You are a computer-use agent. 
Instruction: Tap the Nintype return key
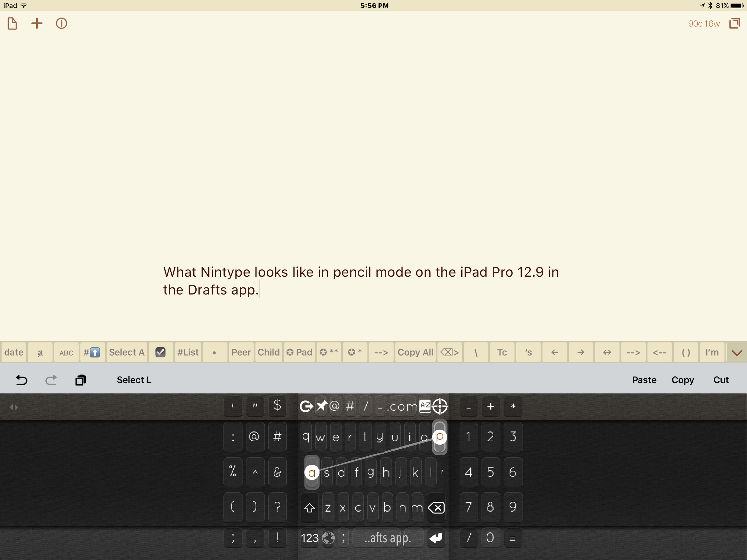coord(436,538)
